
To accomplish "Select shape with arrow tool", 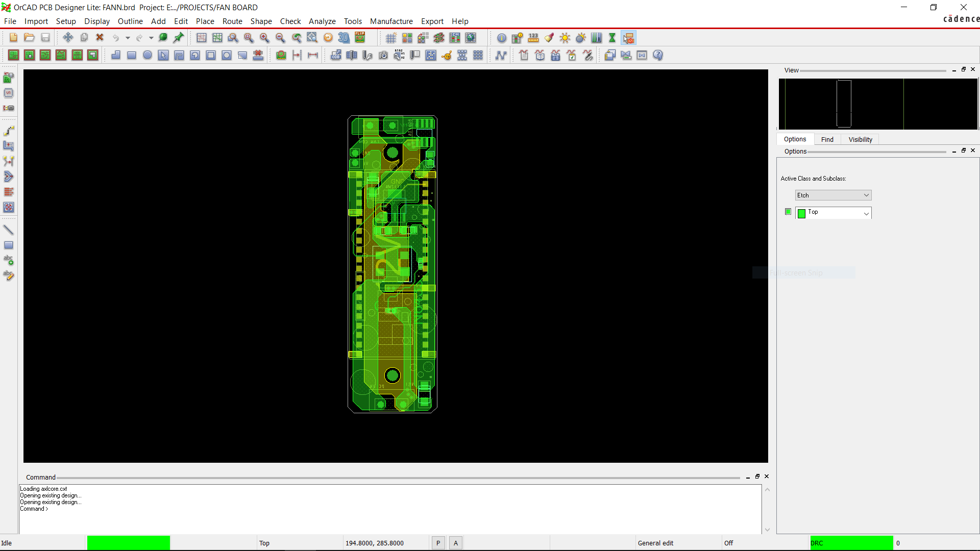I will pos(163,55).
